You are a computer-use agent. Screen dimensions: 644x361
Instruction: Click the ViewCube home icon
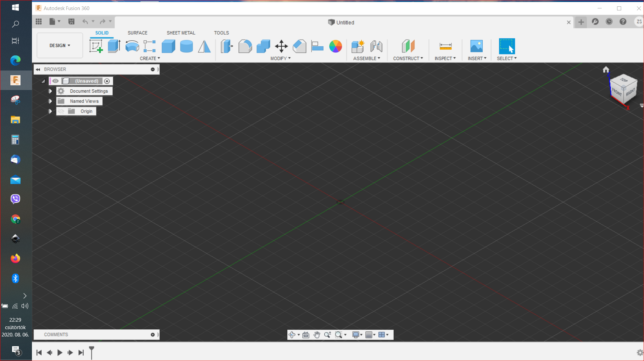pyautogui.click(x=606, y=70)
